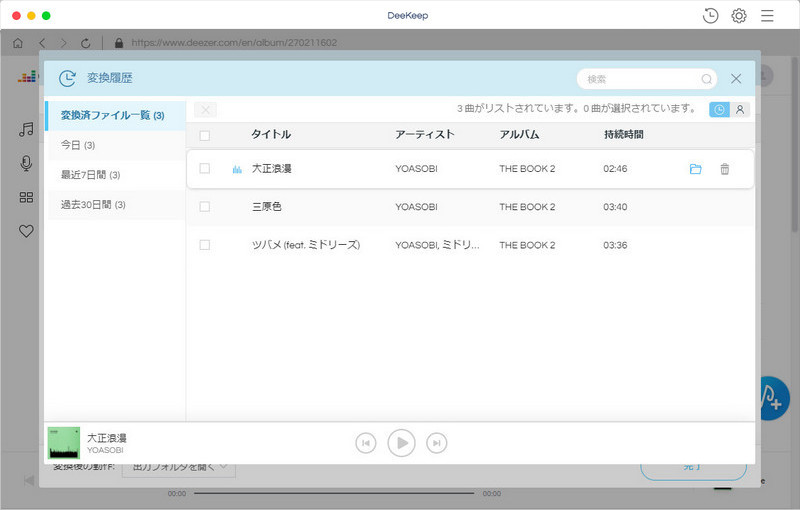Skip to next track
This screenshot has height=510, width=800.
pyautogui.click(x=437, y=443)
